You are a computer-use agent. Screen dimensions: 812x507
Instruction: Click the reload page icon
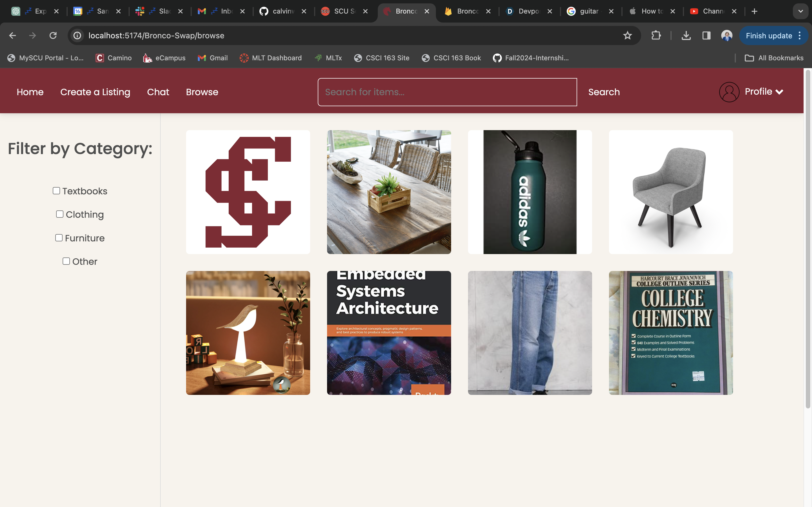[53, 35]
